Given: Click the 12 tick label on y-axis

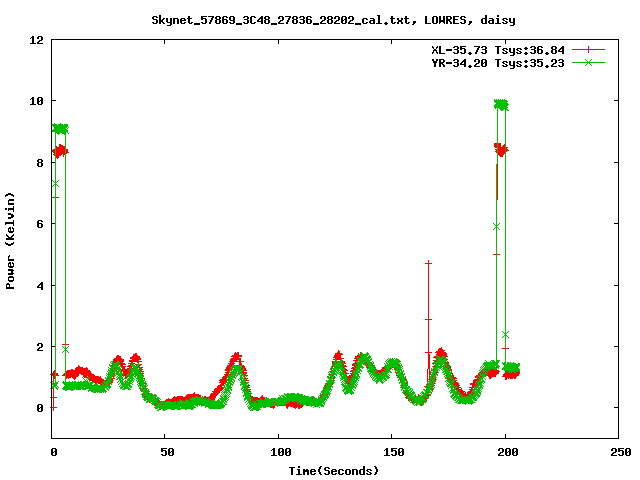Looking at the screenshot, I should (x=36, y=40).
